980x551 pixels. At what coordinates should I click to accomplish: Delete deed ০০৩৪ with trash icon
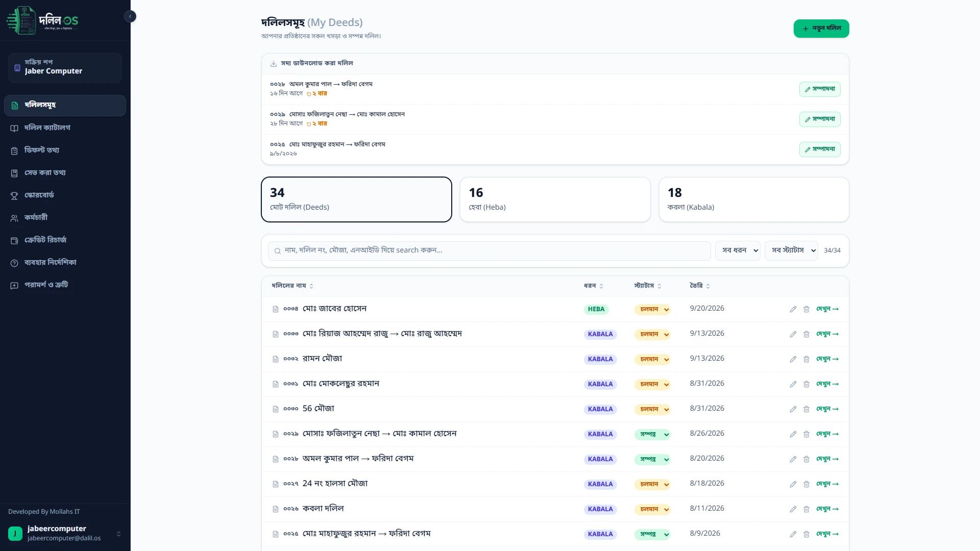(806, 309)
